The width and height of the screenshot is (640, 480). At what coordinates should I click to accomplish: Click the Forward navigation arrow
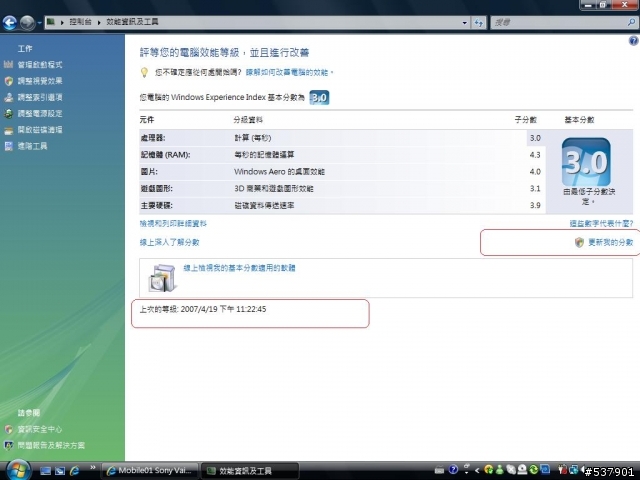[27, 23]
